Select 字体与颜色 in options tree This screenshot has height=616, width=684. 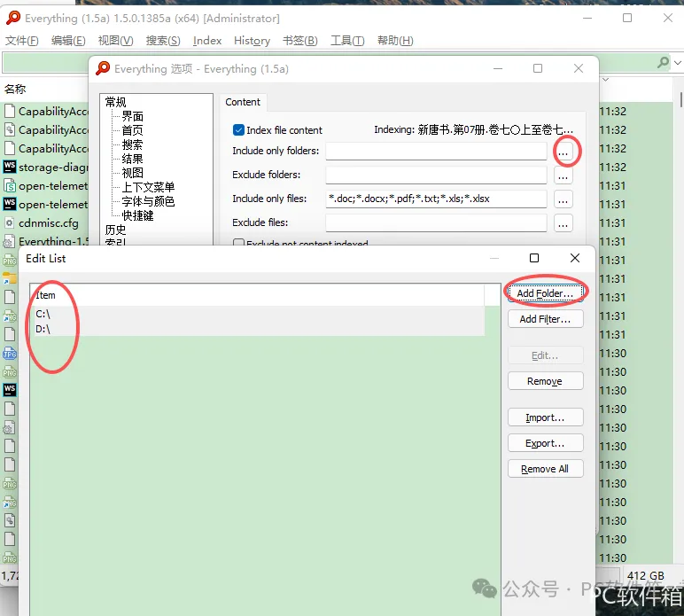pyautogui.click(x=148, y=201)
